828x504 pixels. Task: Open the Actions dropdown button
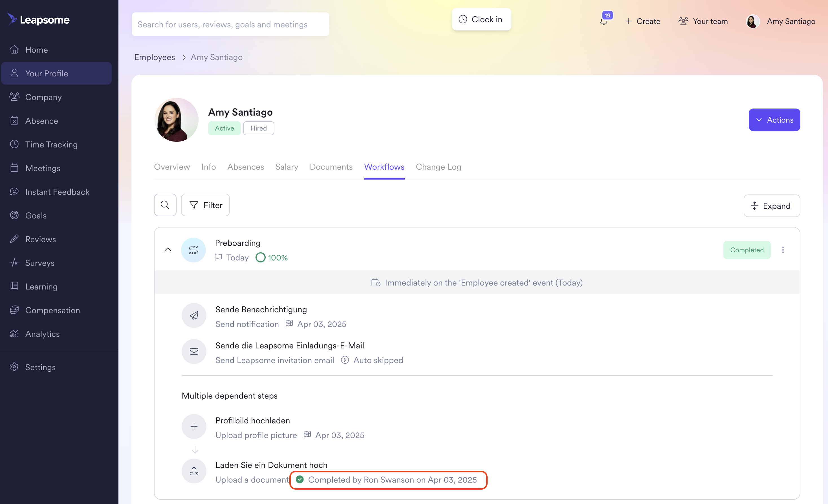[774, 120]
